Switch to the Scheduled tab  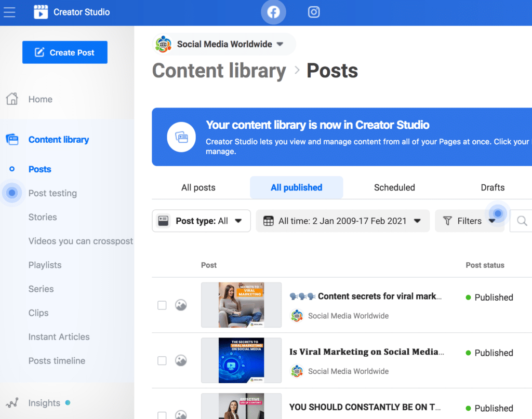coord(394,187)
